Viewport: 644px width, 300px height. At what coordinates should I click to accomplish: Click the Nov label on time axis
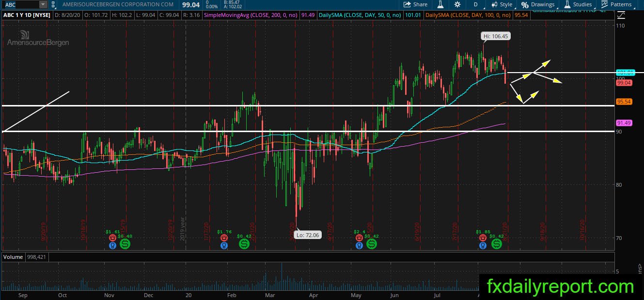(109, 295)
